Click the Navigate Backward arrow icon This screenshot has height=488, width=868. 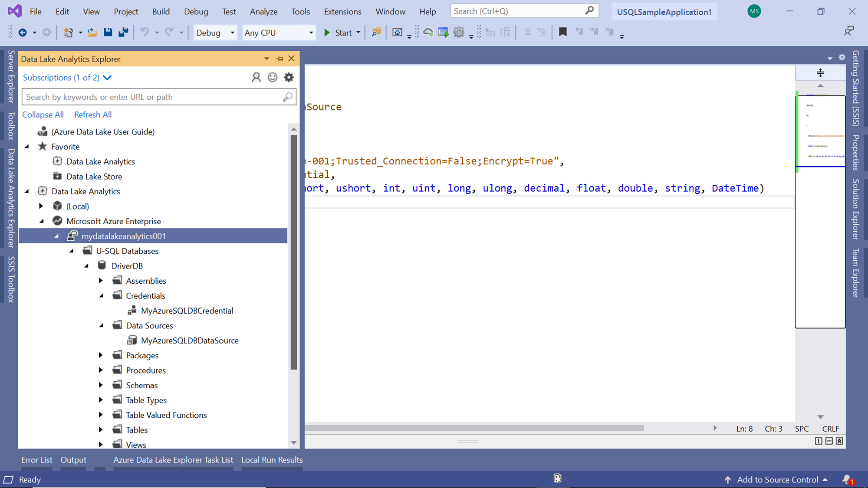coord(23,33)
